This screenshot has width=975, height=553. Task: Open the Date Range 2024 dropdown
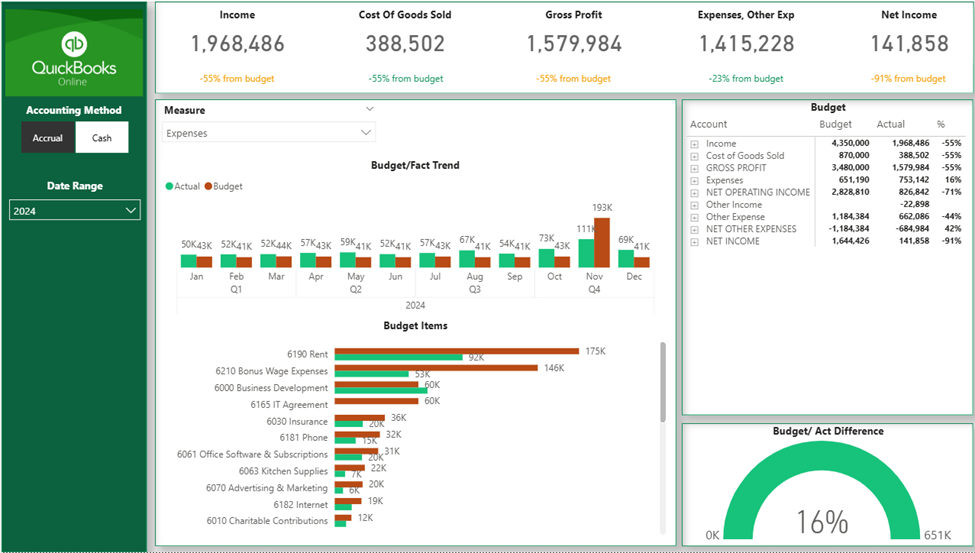coord(75,211)
